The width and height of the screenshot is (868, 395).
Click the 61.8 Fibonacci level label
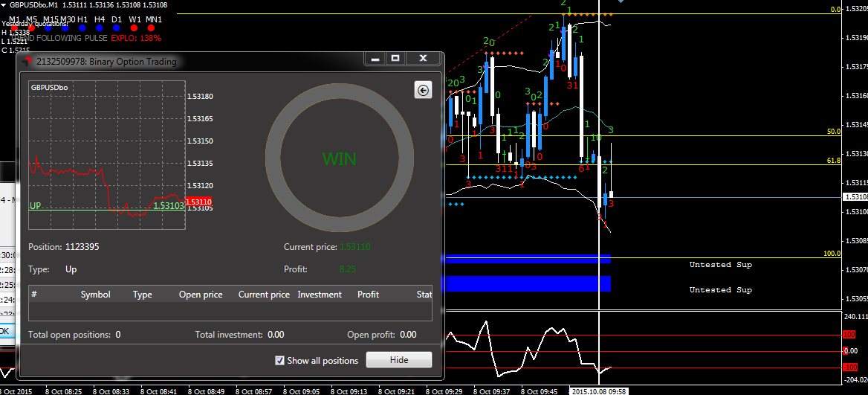coord(834,160)
